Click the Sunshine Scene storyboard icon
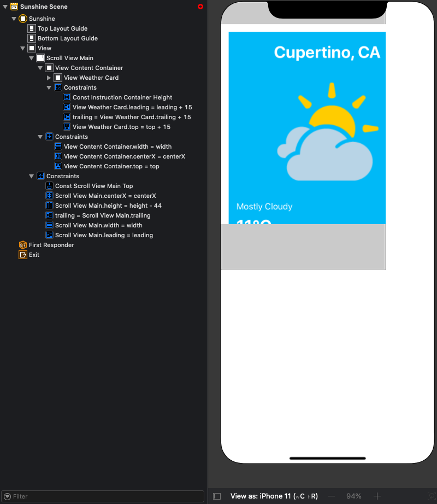437x504 pixels. [x=14, y=7]
